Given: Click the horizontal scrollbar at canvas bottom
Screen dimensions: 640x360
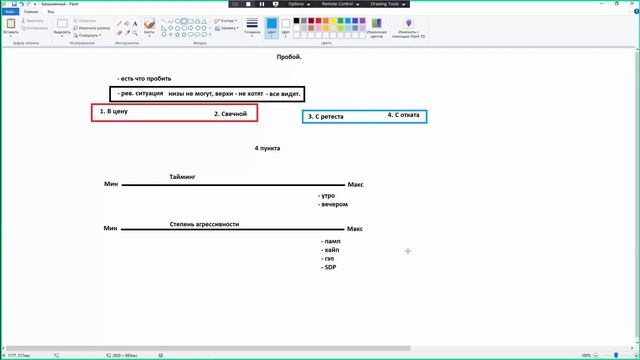Looking at the screenshot, I should 208,348.
